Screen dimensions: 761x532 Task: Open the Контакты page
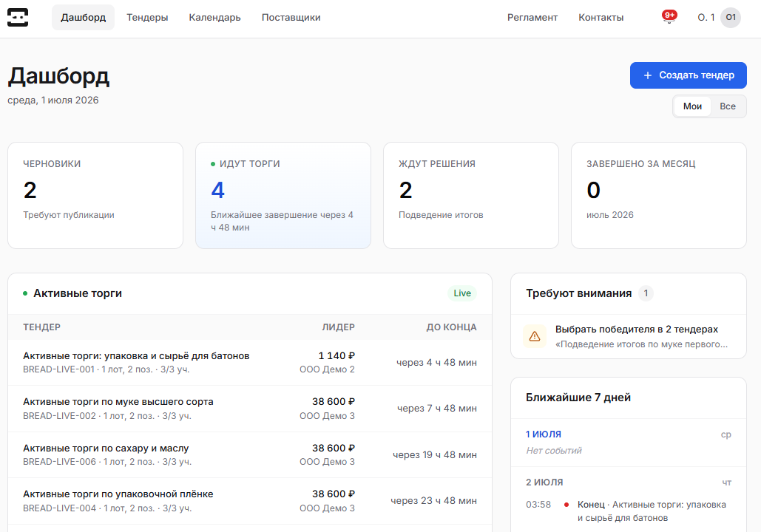601,18
